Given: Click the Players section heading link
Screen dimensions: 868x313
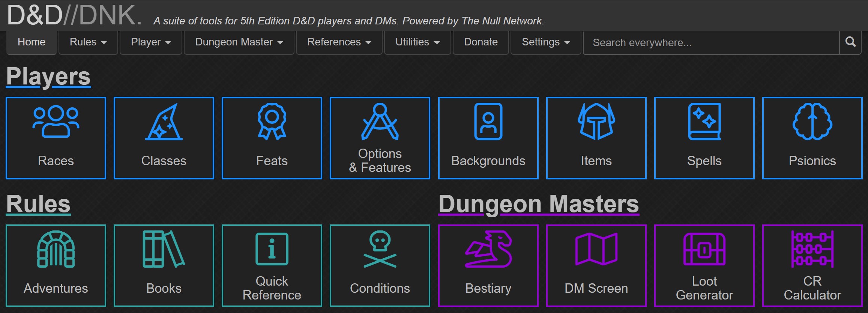Looking at the screenshot, I should coord(48,77).
